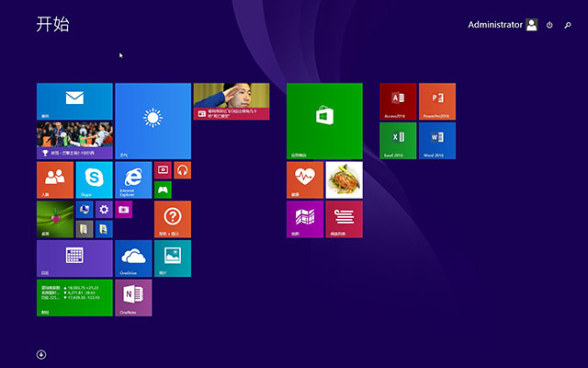Open the Health heart-rate tile

[305, 180]
